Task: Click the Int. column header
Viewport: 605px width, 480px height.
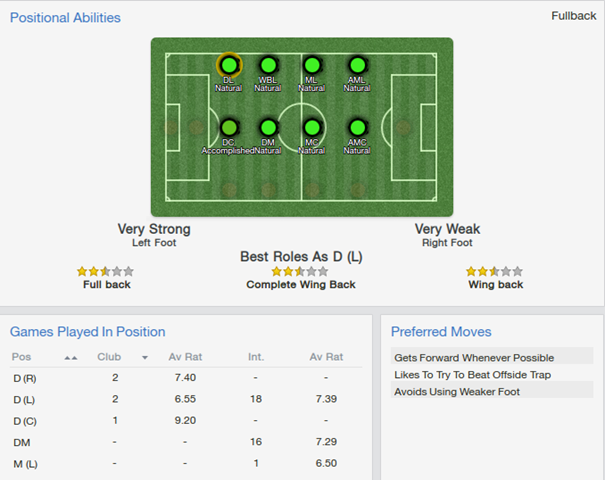Action: (258, 356)
